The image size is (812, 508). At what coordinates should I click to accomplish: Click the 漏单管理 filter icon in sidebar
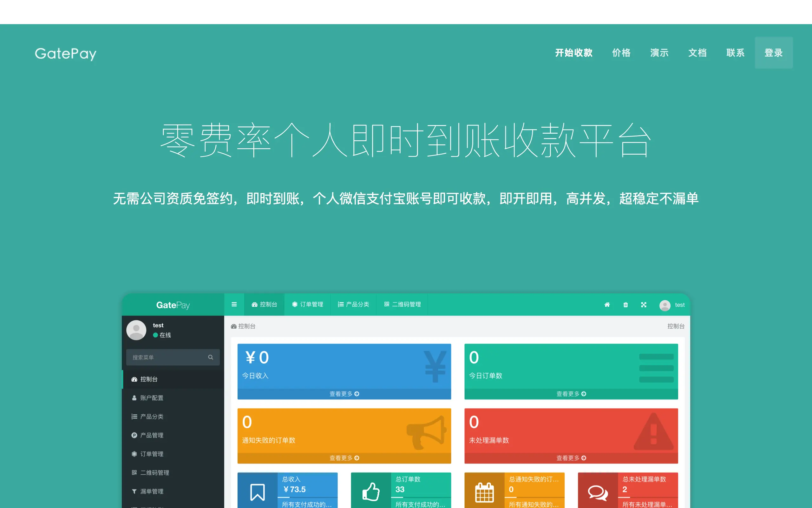coord(134,491)
